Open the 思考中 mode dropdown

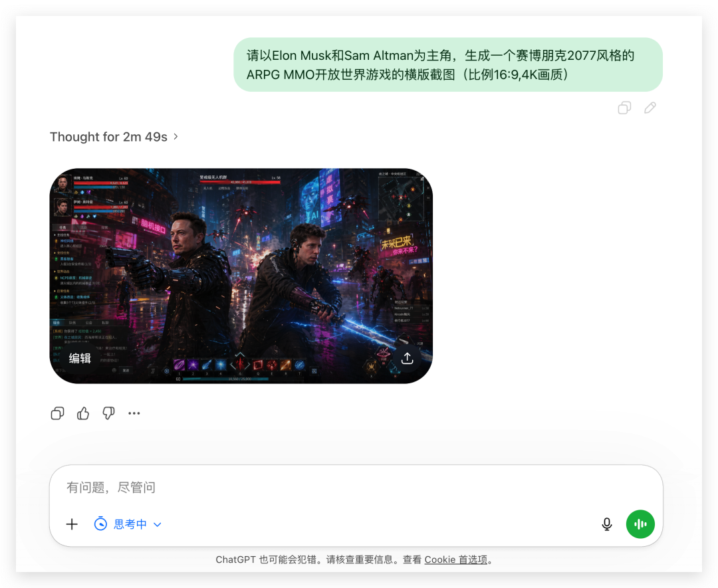click(x=130, y=524)
